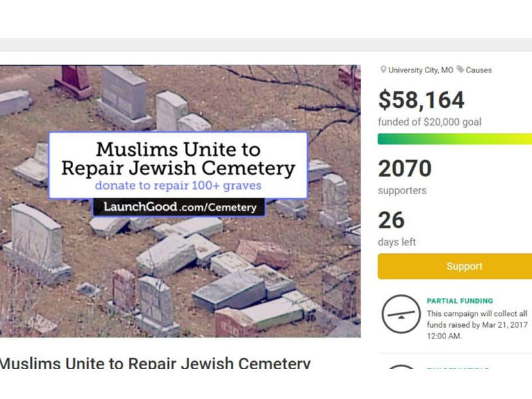532x399 pixels.
Task: Click the 26 days left counter
Action: click(x=392, y=221)
